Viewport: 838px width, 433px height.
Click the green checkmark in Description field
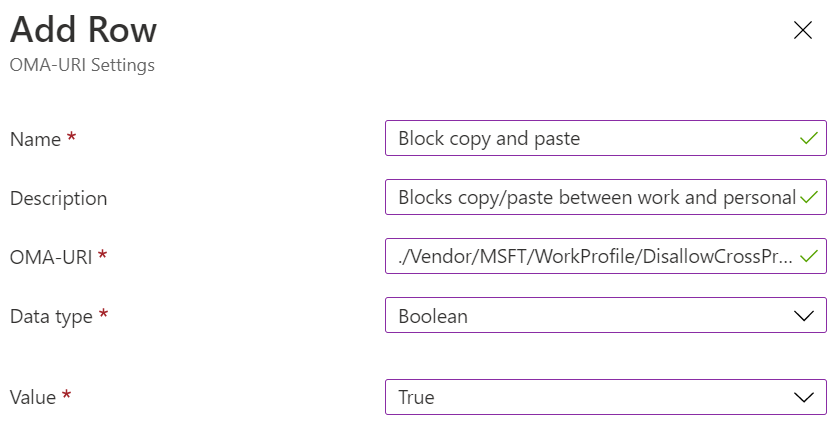coord(809,197)
